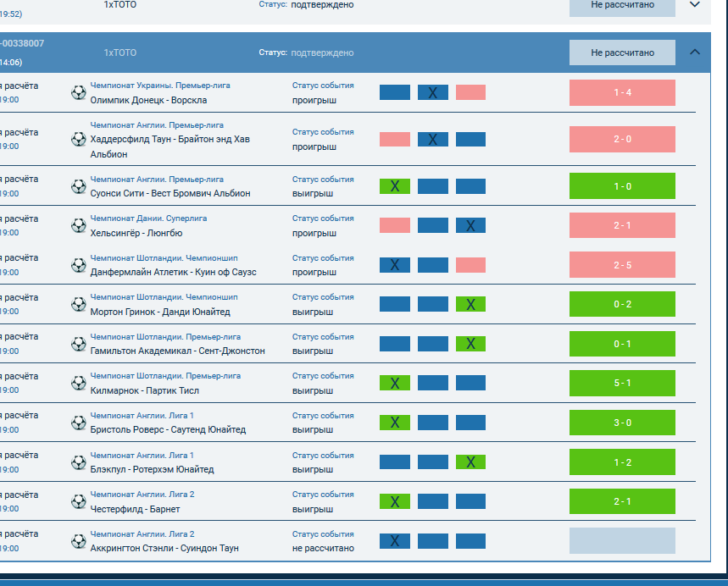728x586 pixels.
Task: Click soccer ball icon beside Бристоль Роверс match
Action: [79, 422]
